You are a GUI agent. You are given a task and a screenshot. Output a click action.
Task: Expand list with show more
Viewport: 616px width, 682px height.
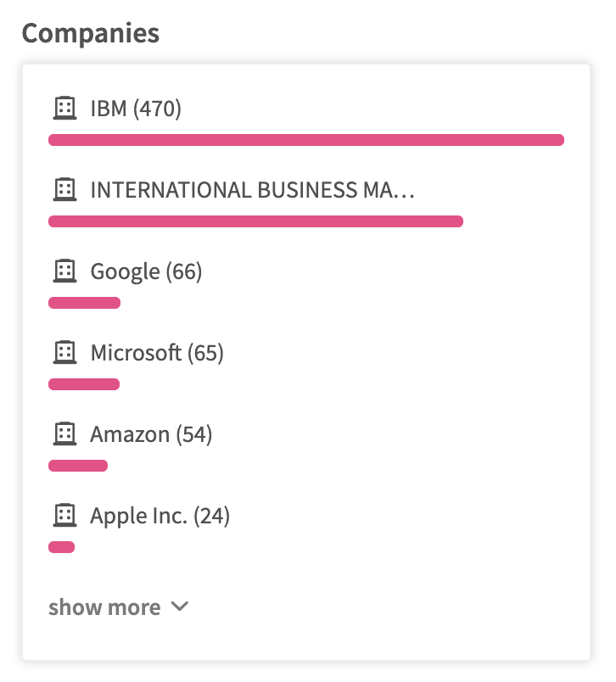coord(104,607)
